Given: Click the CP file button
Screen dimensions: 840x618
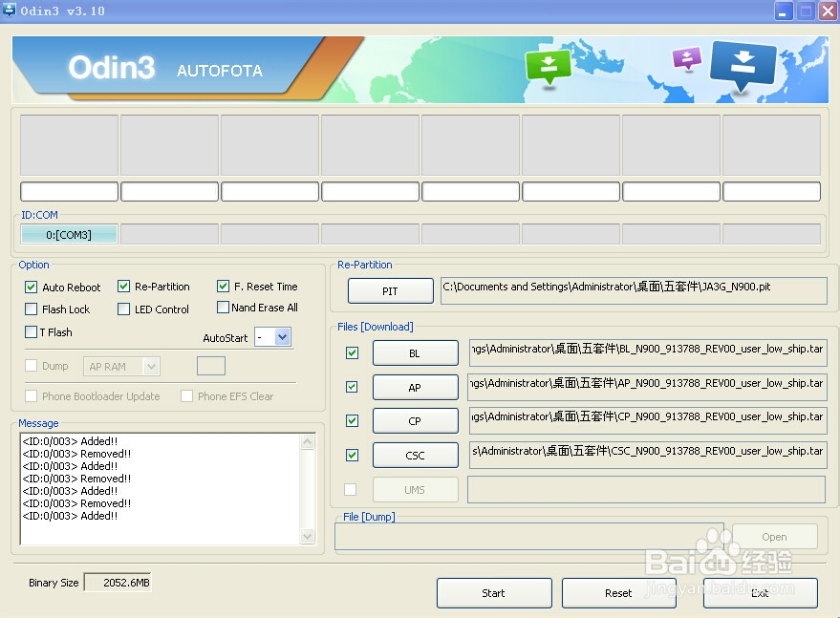Looking at the screenshot, I should point(415,421).
